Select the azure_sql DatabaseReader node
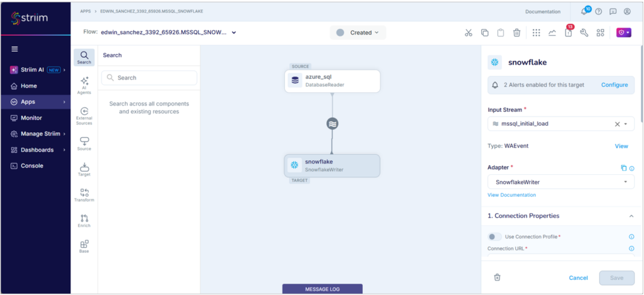The height and width of the screenshot is (295, 644). (332, 81)
